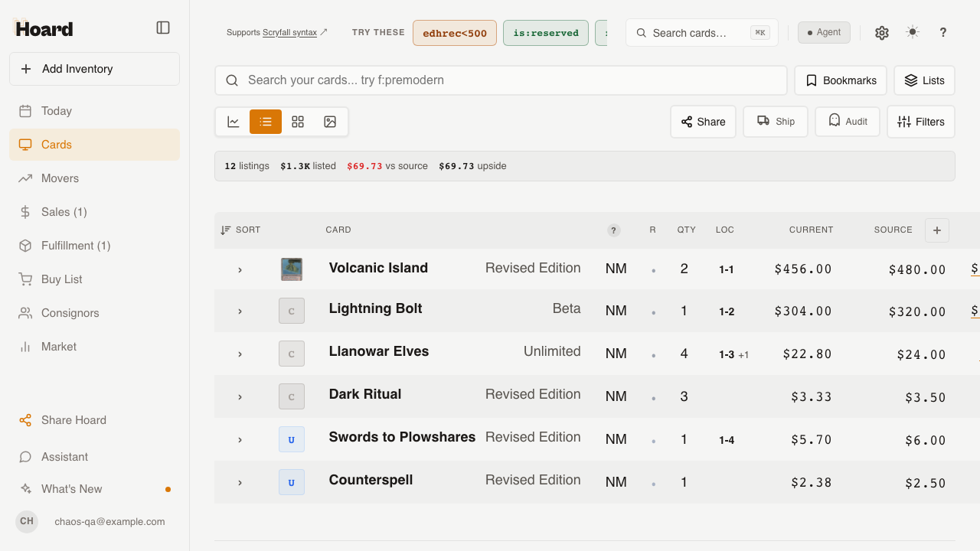Viewport: 980px width, 551px height.
Task: Expand the Volcanic Island row
Action: [x=240, y=269]
